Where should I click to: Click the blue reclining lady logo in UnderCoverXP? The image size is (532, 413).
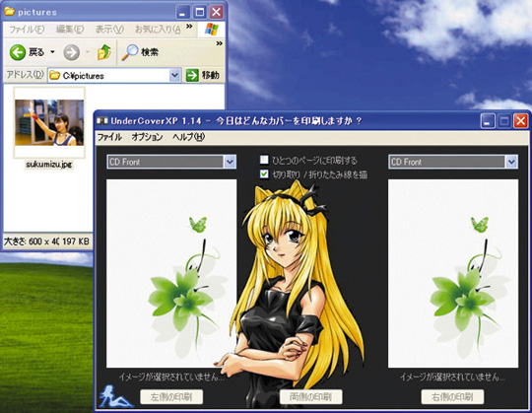[115, 395]
